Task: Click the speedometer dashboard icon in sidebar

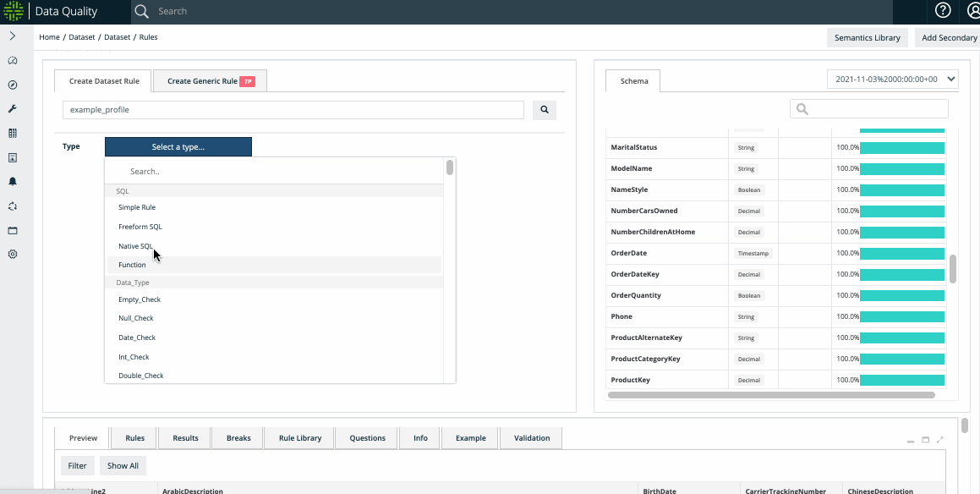Action: pyautogui.click(x=13, y=61)
